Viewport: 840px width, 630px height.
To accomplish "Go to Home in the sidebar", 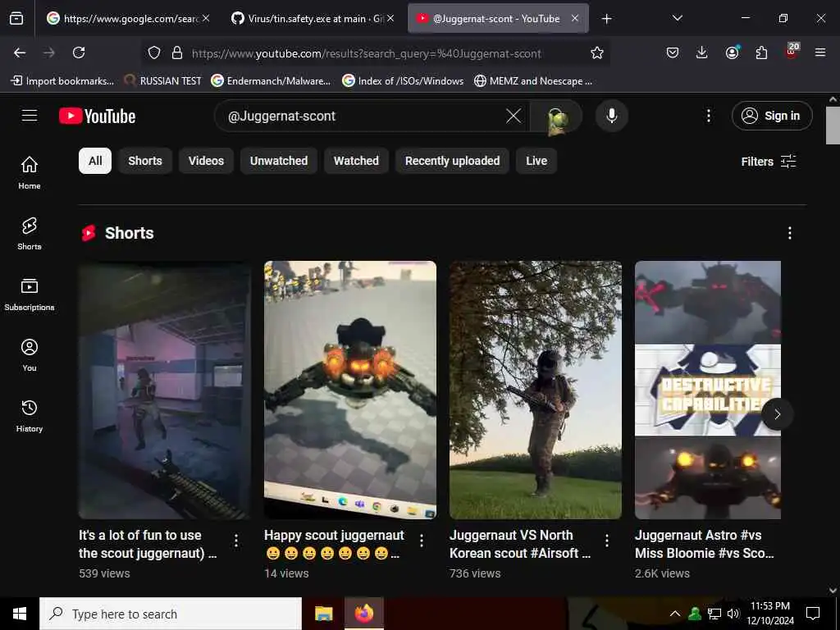I will (30, 172).
